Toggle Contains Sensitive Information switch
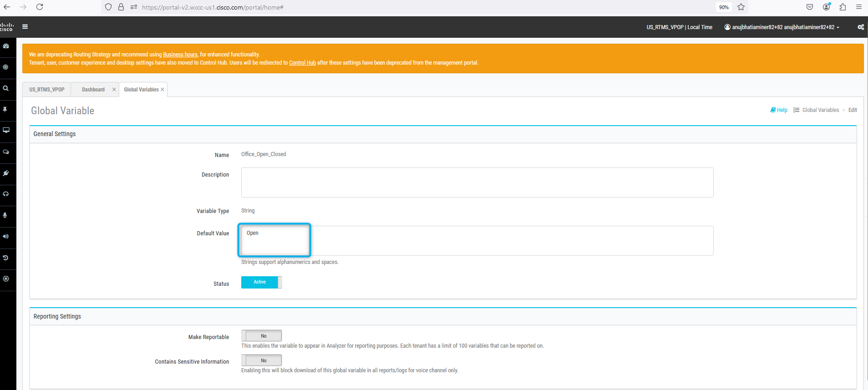This screenshot has width=868, height=390. tap(261, 360)
